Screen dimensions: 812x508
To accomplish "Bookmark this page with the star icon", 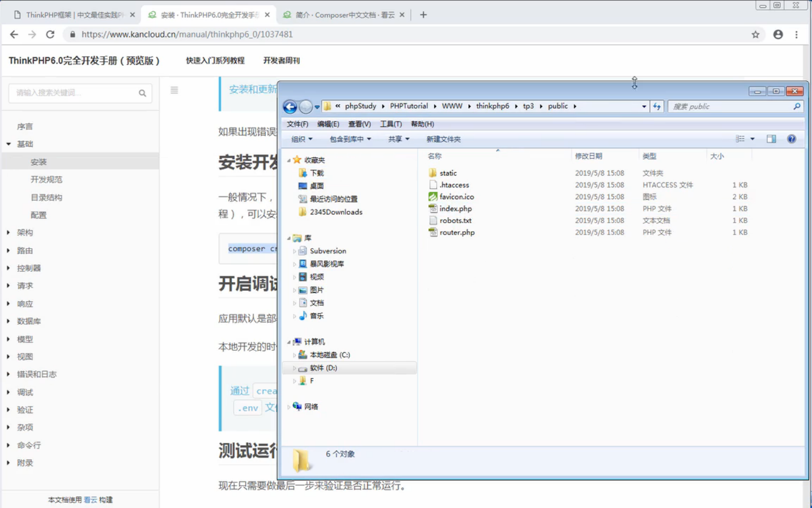I will click(755, 34).
